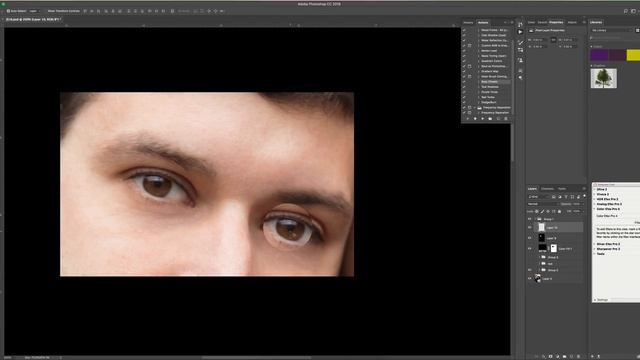Switch Libraries panel to grid view icon

click(638, 30)
